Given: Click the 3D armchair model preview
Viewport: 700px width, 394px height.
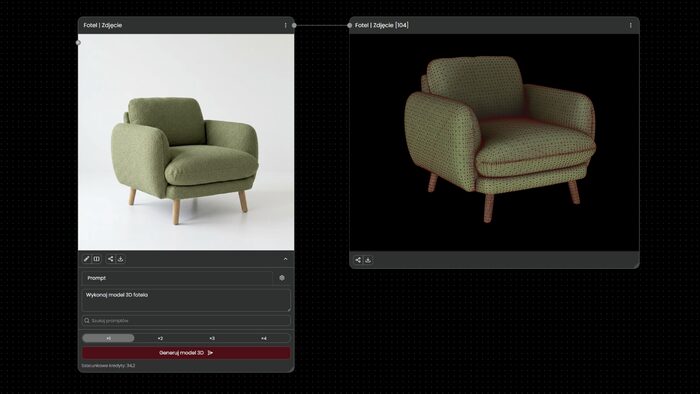Looking at the screenshot, I should (x=494, y=142).
